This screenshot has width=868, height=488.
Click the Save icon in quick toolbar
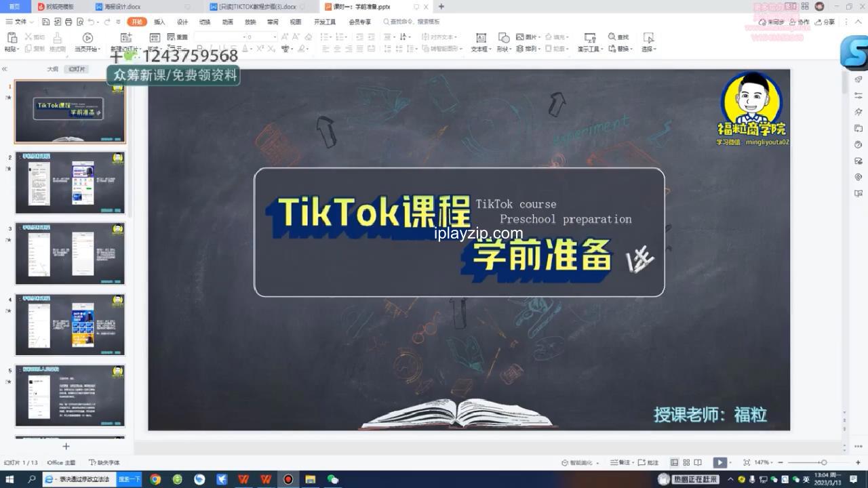tap(46, 22)
